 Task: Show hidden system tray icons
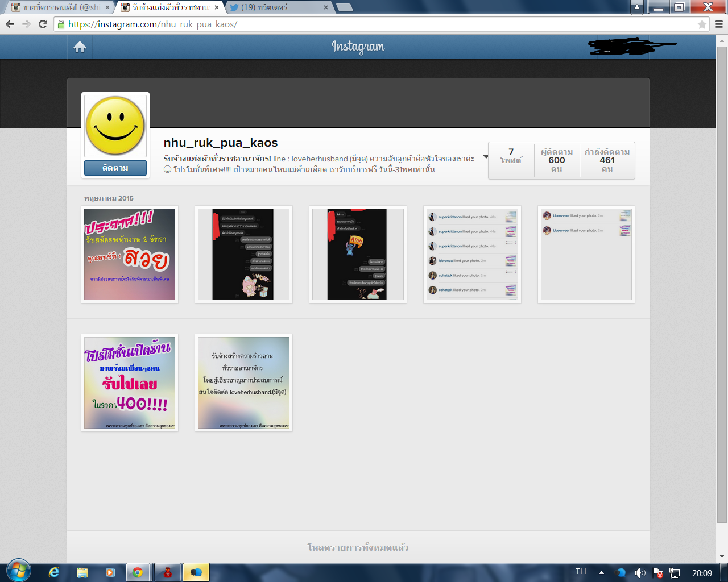click(x=601, y=573)
